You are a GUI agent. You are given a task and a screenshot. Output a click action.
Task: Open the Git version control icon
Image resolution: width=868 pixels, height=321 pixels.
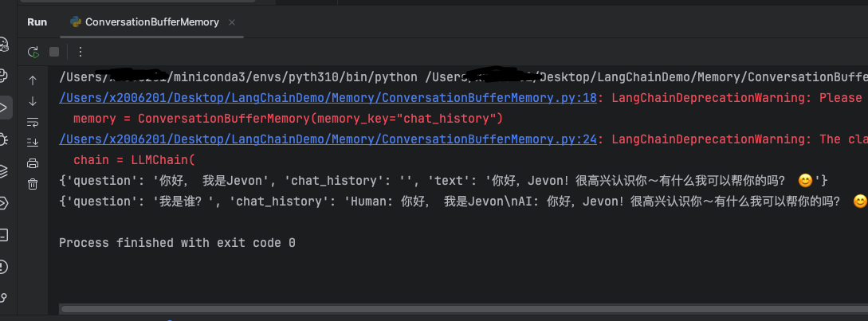click(x=3, y=299)
